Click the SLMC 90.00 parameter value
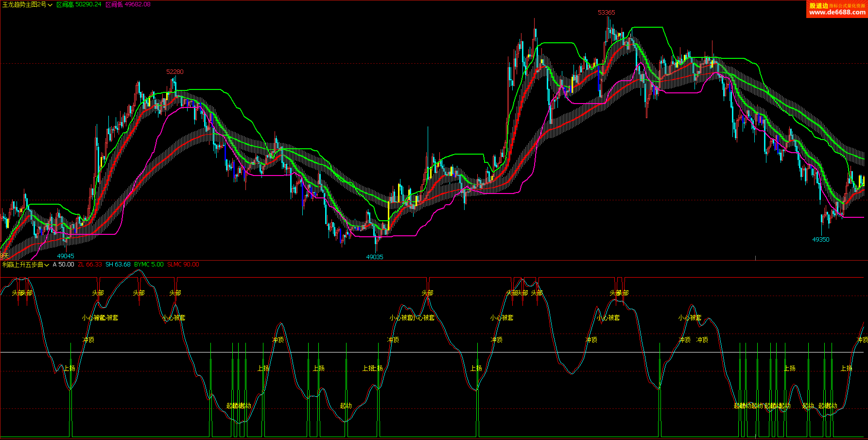868x440 pixels. (183, 264)
